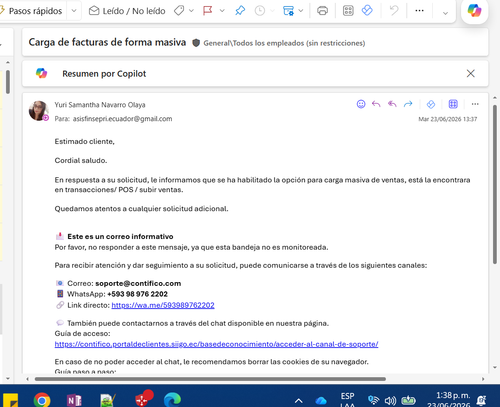Image resolution: width=500 pixels, height=407 pixels.
Task: Open the red app with notification badge
Action: 143,398
